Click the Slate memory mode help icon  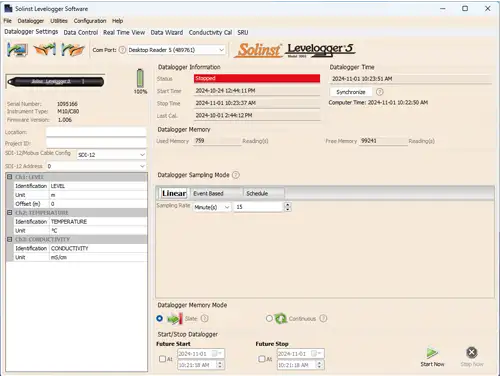(205, 318)
